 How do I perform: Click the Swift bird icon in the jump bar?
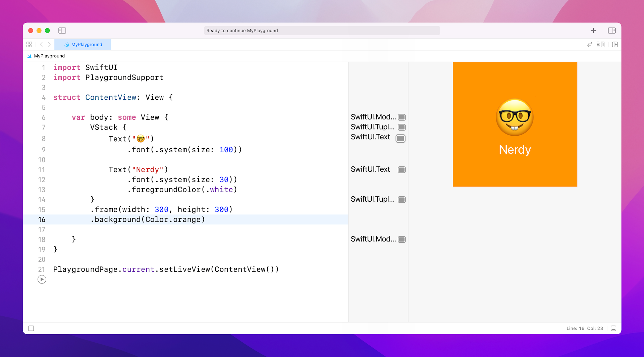click(x=30, y=56)
